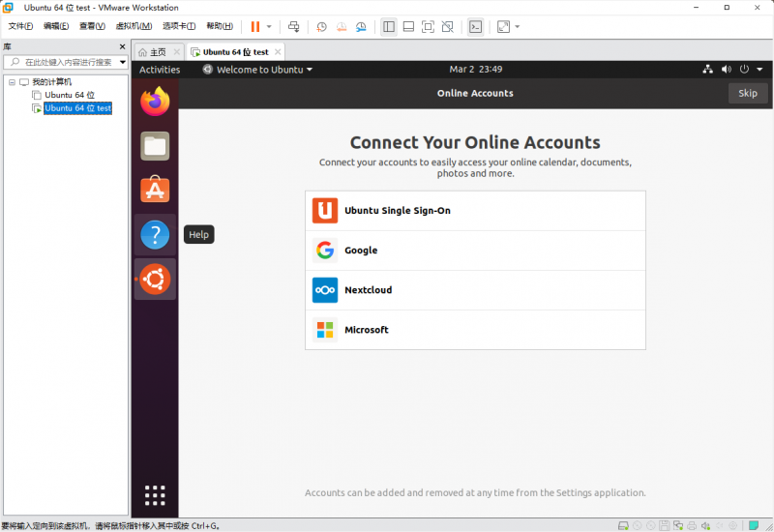Expand the Welcome to Ubuntu app menu
The image size is (774, 532).
click(258, 70)
